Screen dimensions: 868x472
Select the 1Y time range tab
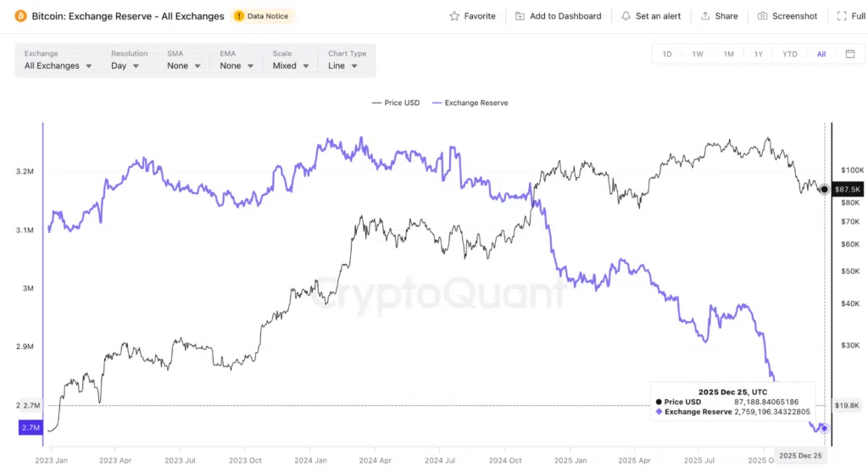758,54
